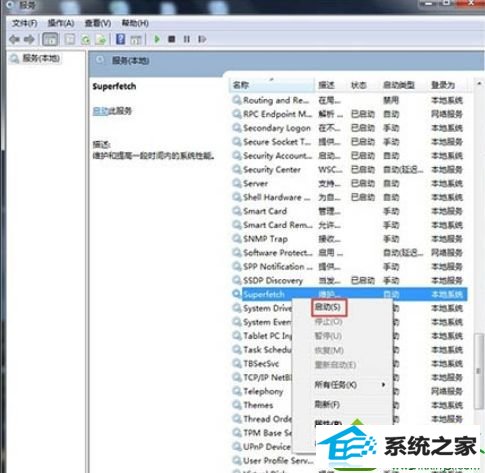The image size is (485, 473).
Task: Select the TBSecSvc service row
Action: [262, 364]
